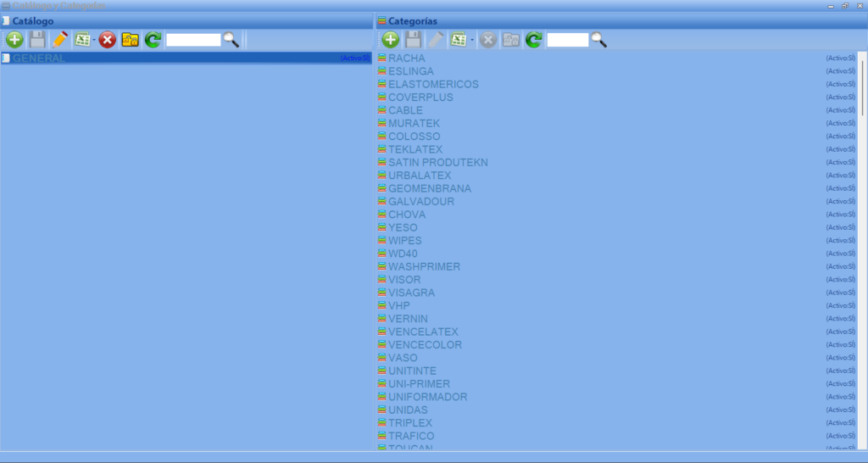
Task: Select the CABLE category
Action: coord(617,110)
